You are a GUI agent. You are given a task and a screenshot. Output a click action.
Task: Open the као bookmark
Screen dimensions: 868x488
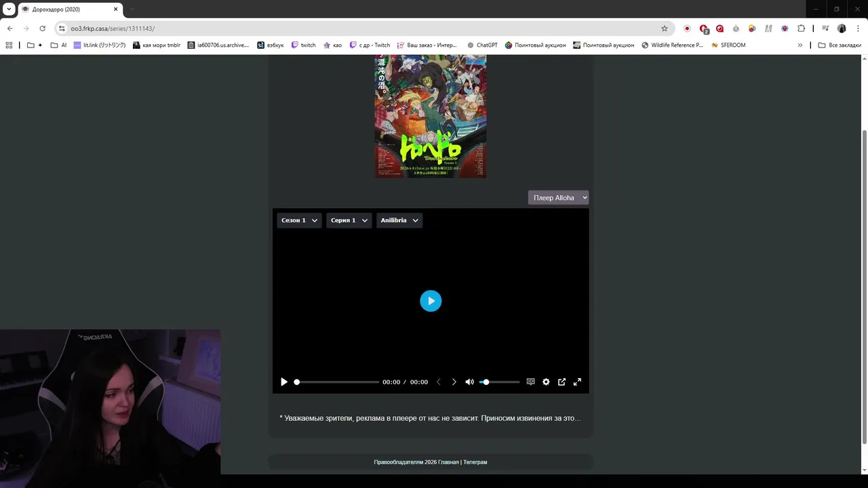click(x=332, y=45)
